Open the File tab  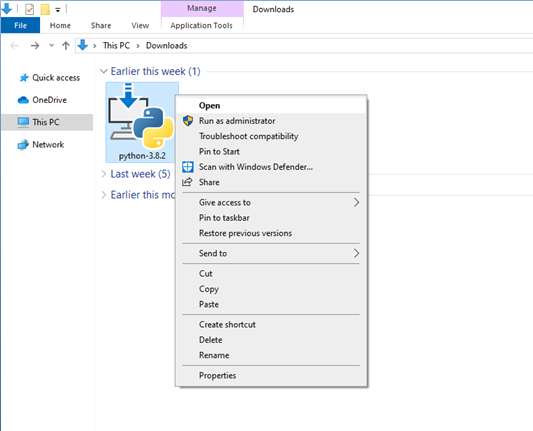[20, 25]
